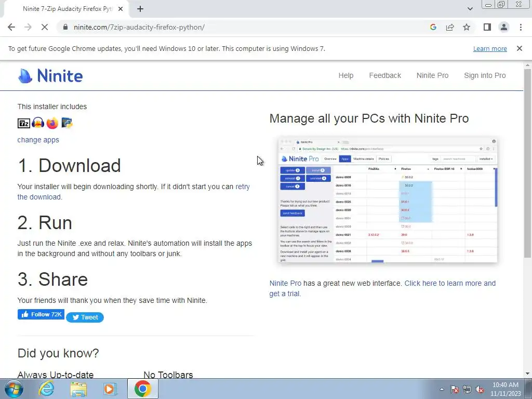Click the Facebook Follow 72K button

coord(41,314)
